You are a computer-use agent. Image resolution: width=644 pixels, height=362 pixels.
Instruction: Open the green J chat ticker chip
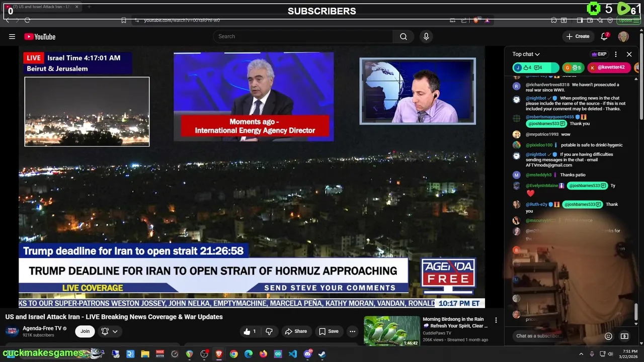pyautogui.click(x=535, y=67)
